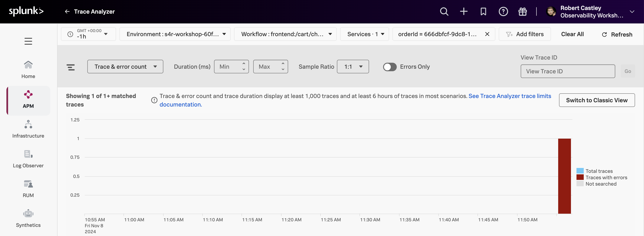Select the Workflow frontend/cart/ch filter
The width and height of the screenshot is (644, 236).
tap(285, 34)
